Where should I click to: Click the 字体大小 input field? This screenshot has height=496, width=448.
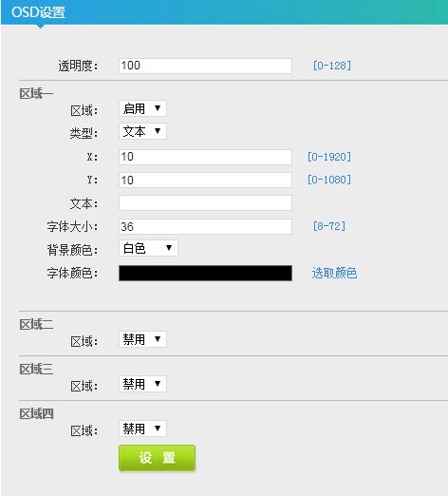205,226
